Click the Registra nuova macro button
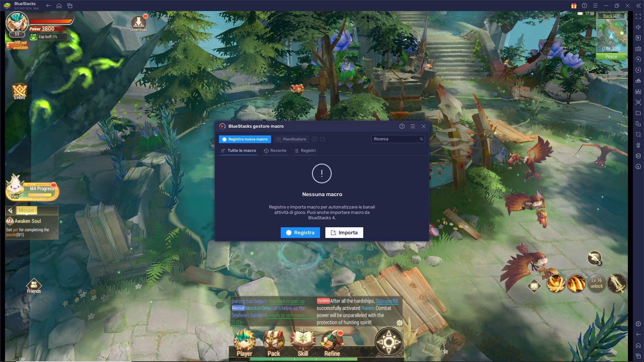Viewport: 644px width, 362px height. click(245, 139)
